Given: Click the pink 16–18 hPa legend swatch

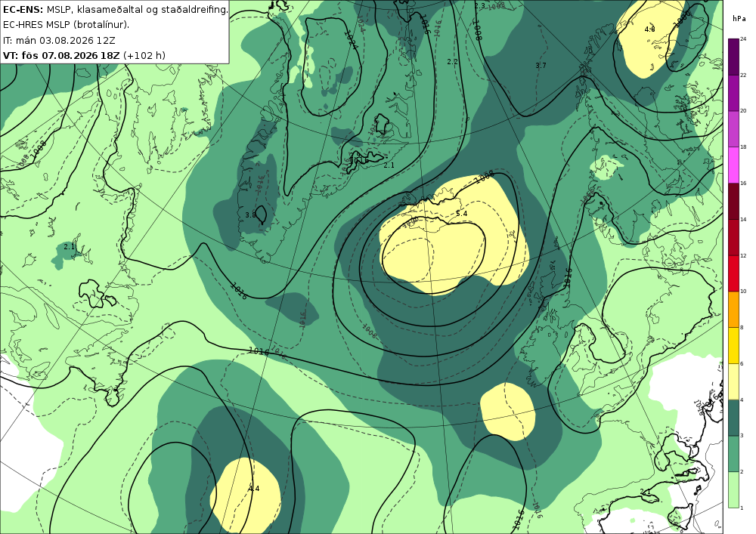Looking at the screenshot, I should [x=733, y=165].
